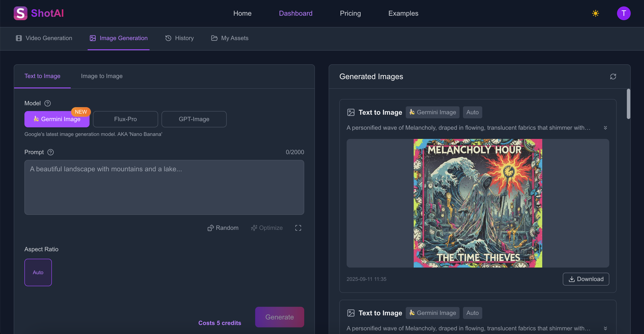Click the 0/2000 character counter
Viewport: 644px width, 334px height.
(295, 152)
